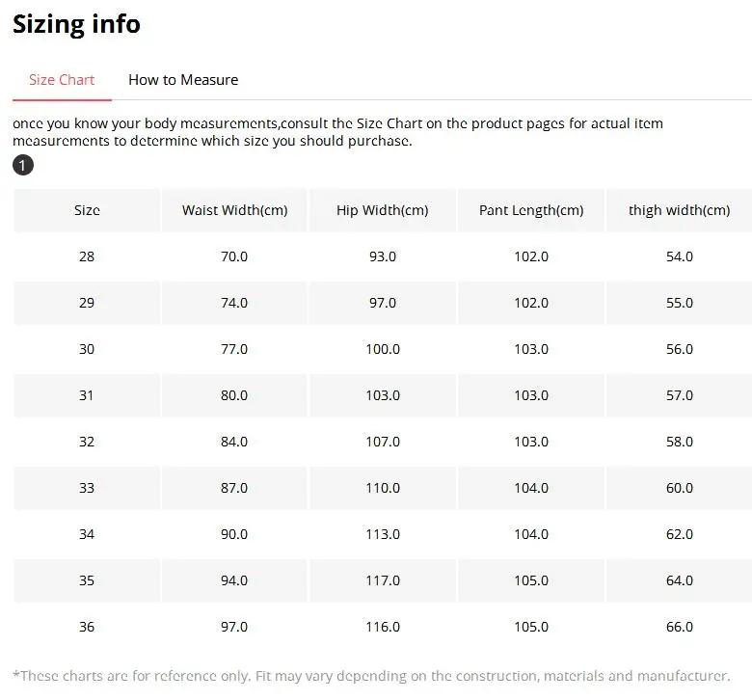Screen dimensions: 752x700
Task: Click the Sizing info heading
Action: (x=76, y=24)
